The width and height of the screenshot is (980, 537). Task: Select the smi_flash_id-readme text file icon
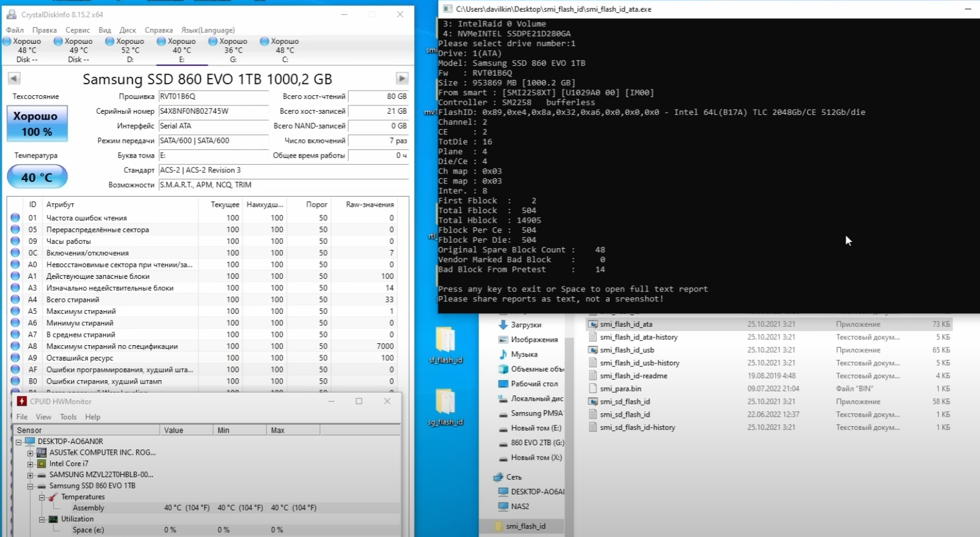tap(593, 375)
